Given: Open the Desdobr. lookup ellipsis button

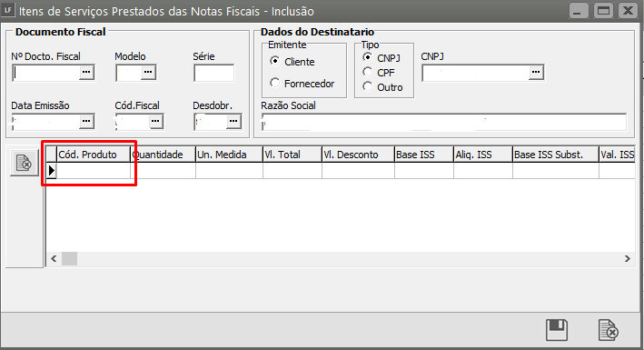Looking at the screenshot, I should pos(233,121).
